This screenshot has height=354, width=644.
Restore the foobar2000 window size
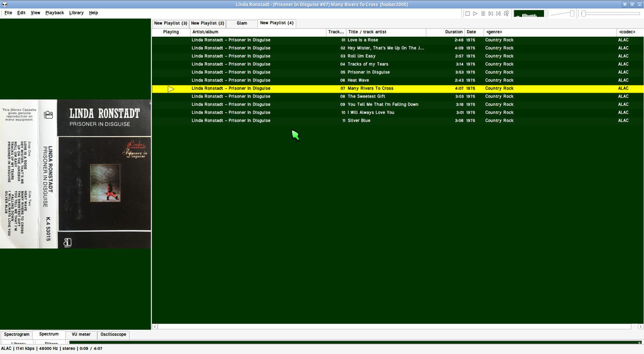coord(632,4)
